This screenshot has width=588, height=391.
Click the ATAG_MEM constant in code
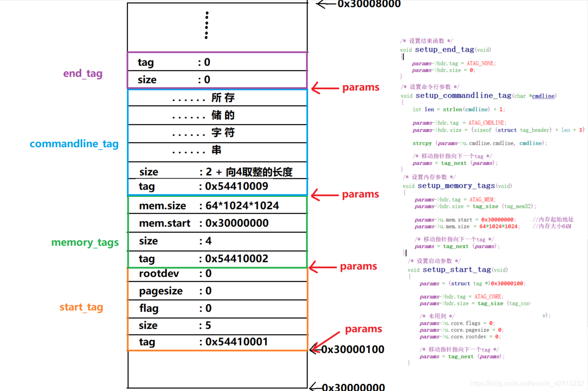point(481,199)
